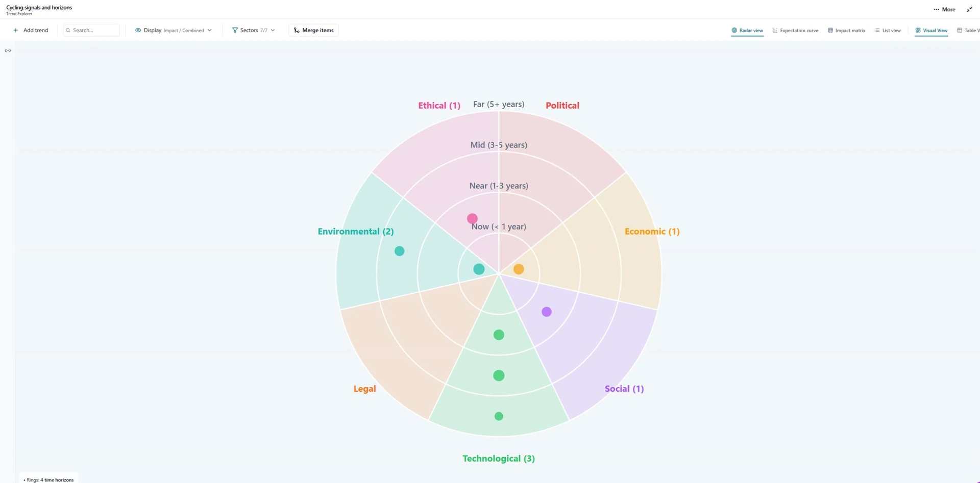Click the Merge items button
The width and height of the screenshot is (980, 483).
313,30
